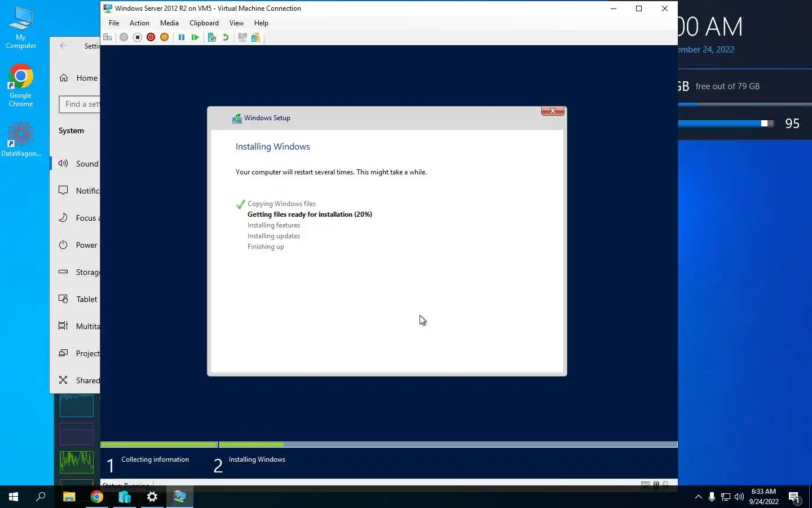
Task: Send Ctrl+Alt+Delete using the toolbar icon
Action: coord(107,37)
